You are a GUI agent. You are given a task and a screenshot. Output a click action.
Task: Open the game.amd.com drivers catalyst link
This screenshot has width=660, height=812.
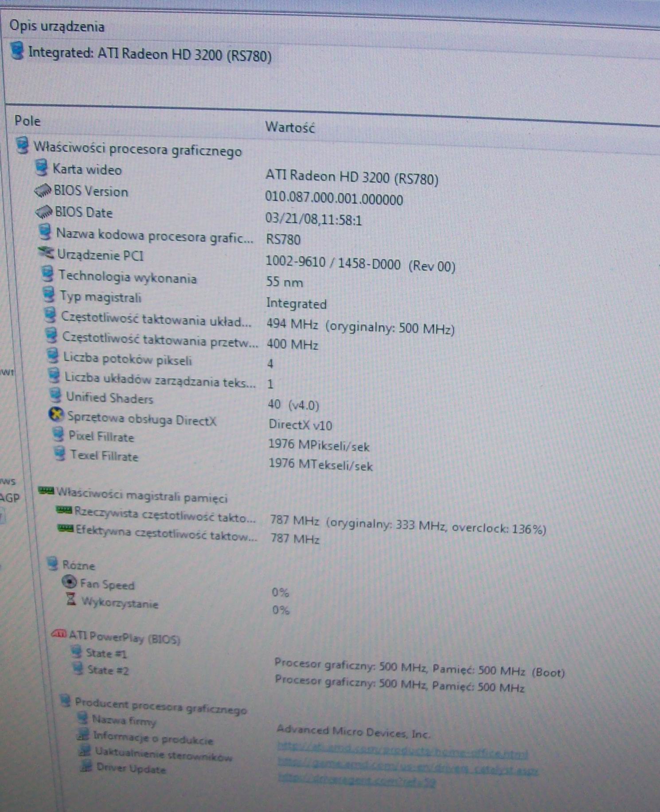[x=408, y=766]
